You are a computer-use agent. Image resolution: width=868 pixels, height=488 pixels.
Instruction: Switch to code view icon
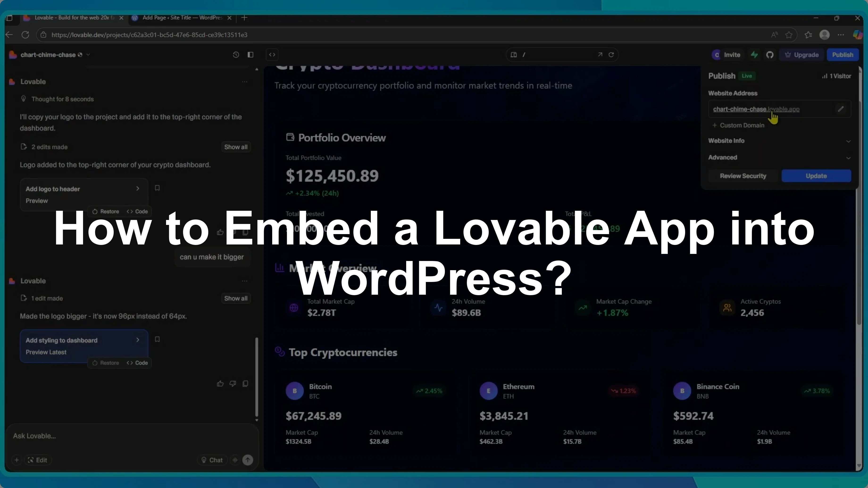pyautogui.click(x=272, y=54)
